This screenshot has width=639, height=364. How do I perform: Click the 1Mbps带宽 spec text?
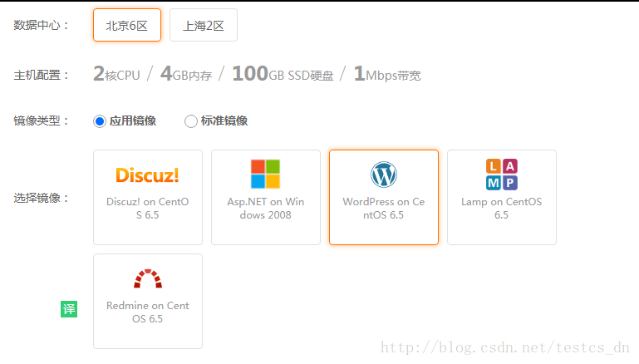coord(387,75)
